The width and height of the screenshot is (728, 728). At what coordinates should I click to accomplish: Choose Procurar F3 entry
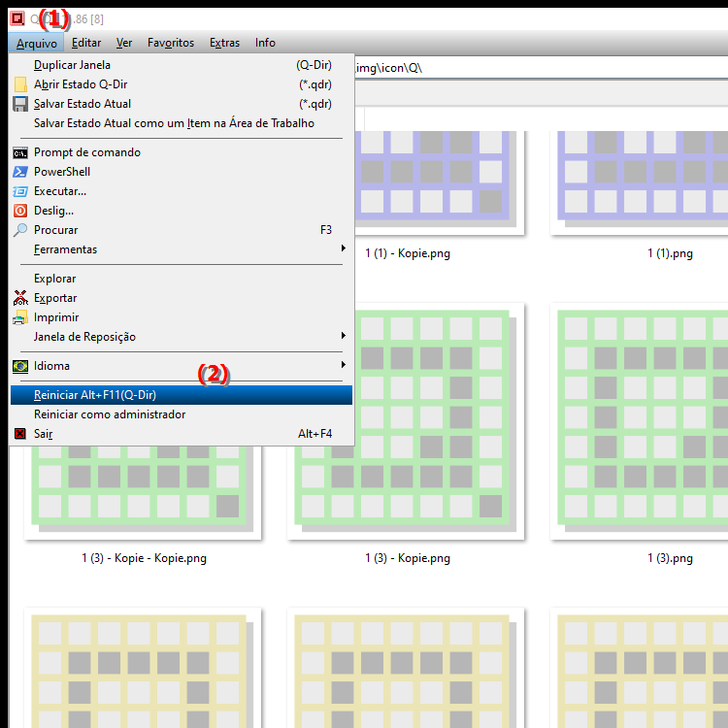coord(182,230)
